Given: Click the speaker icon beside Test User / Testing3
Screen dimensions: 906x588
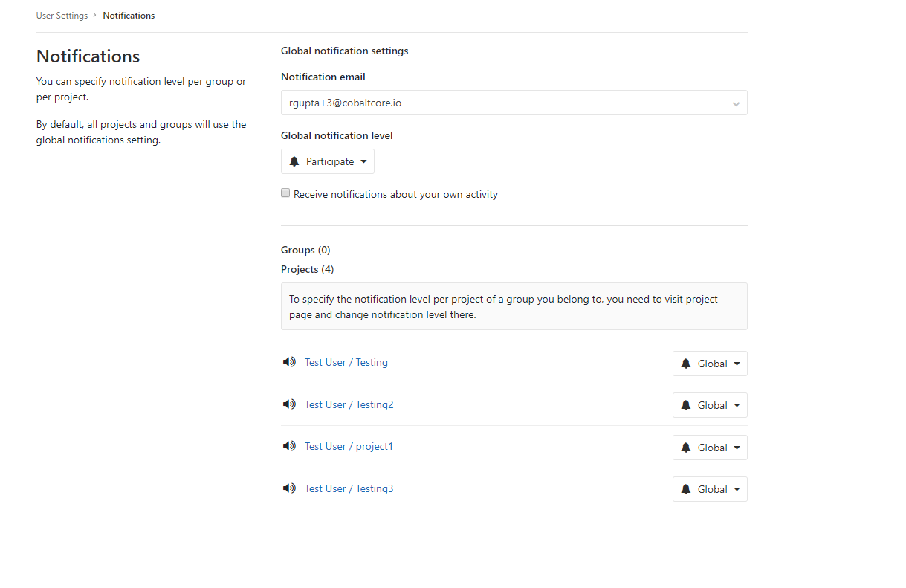Looking at the screenshot, I should pos(289,489).
